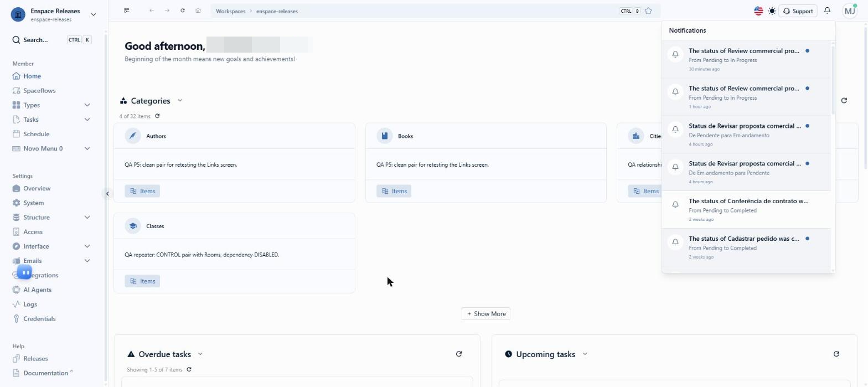The height and width of the screenshot is (387, 868).
Task: Go forward with the right arrow
Action: tap(167, 11)
